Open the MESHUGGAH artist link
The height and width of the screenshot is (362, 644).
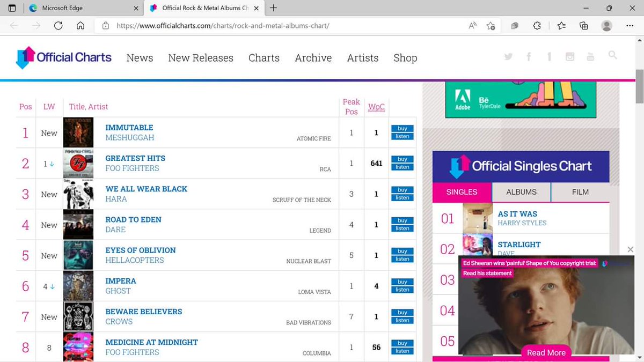tap(129, 138)
